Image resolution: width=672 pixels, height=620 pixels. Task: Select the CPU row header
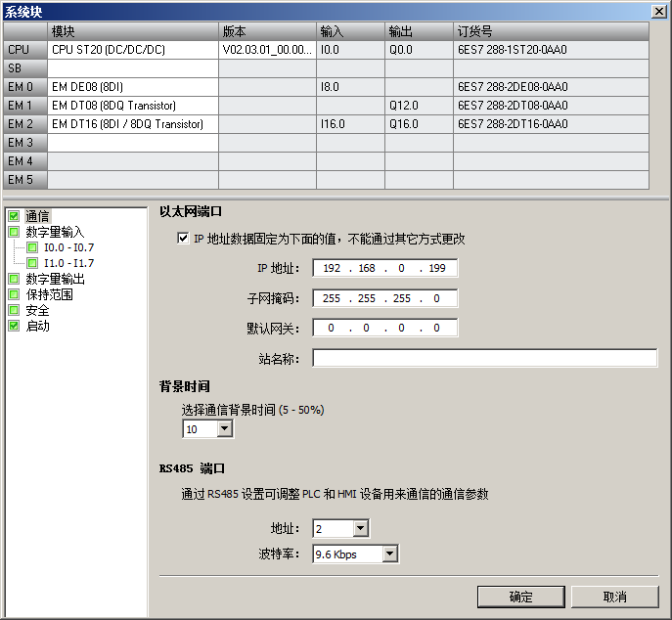(25, 50)
